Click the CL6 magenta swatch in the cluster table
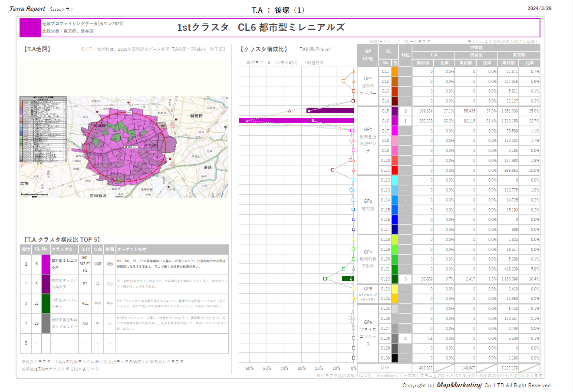This screenshot has height=392, width=573. (395, 121)
